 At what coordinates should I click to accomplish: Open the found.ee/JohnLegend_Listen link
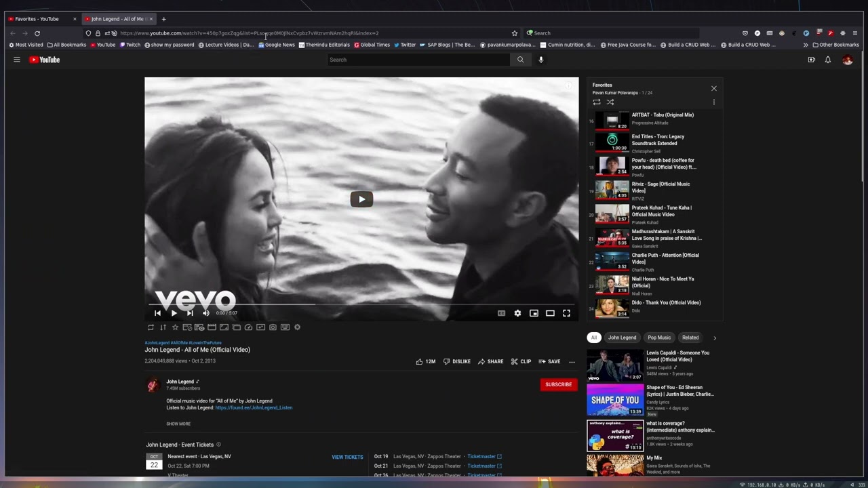point(254,408)
